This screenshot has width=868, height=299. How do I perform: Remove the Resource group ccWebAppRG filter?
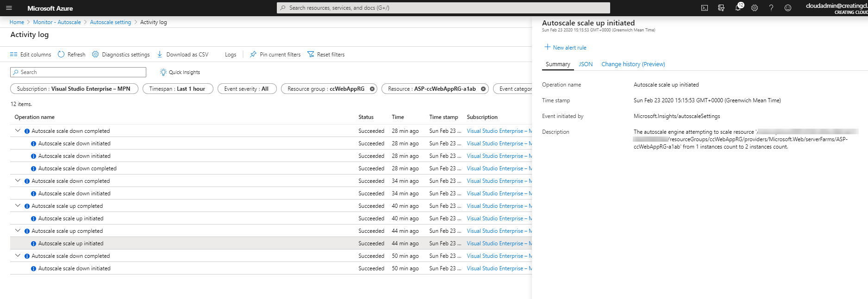click(x=372, y=89)
